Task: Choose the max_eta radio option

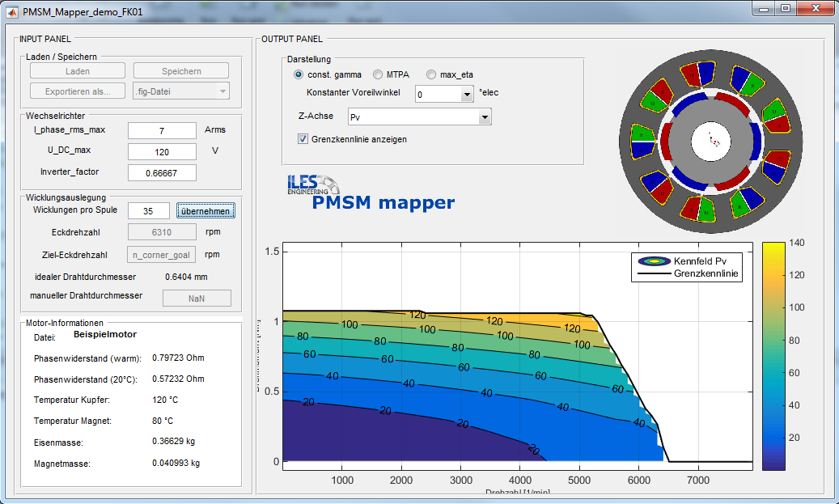Action: pyautogui.click(x=431, y=74)
